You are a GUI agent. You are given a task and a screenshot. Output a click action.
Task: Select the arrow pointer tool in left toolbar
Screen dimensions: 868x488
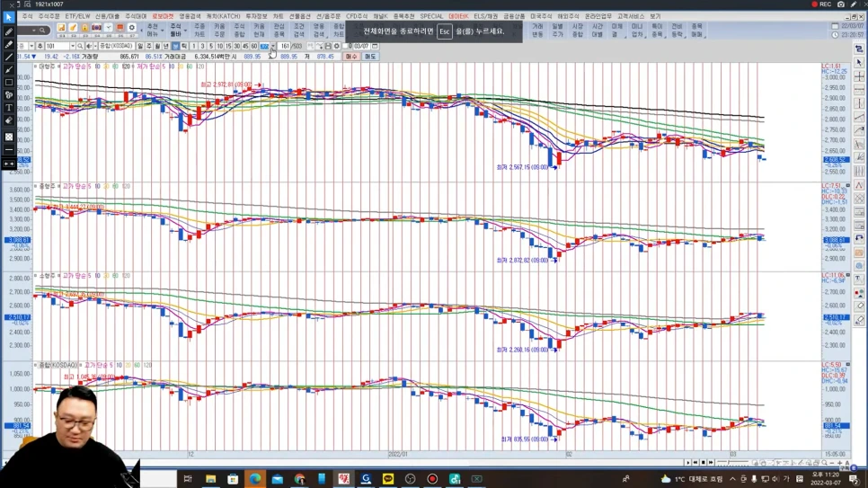pyautogui.click(x=8, y=17)
